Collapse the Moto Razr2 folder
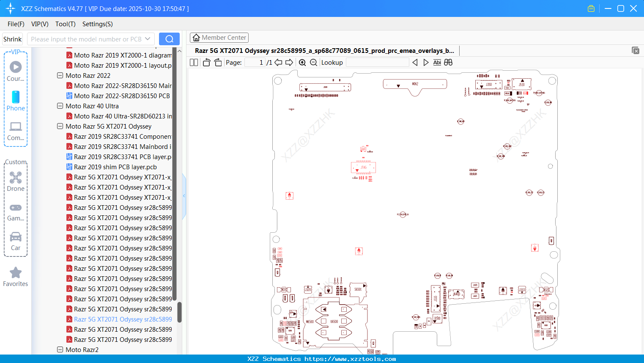Screen dimensions: 644x363 pos(60,350)
